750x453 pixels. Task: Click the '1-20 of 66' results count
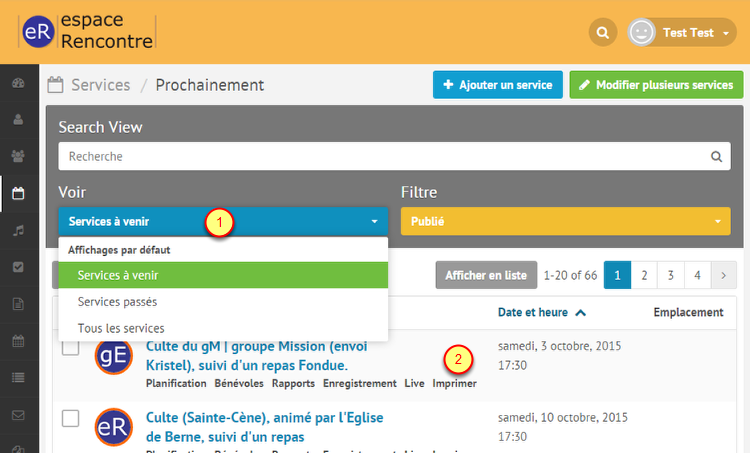tap(570, 275)
